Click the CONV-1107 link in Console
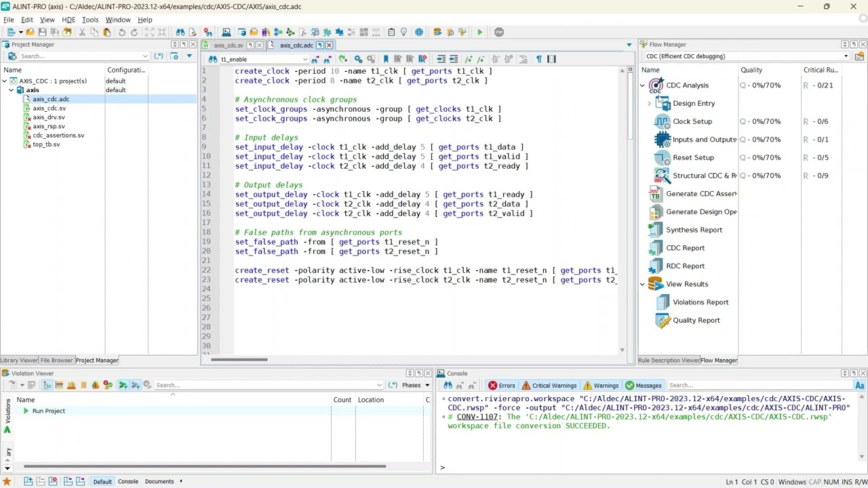The width and height of the screenshot is (868, 488). point(477,417)
